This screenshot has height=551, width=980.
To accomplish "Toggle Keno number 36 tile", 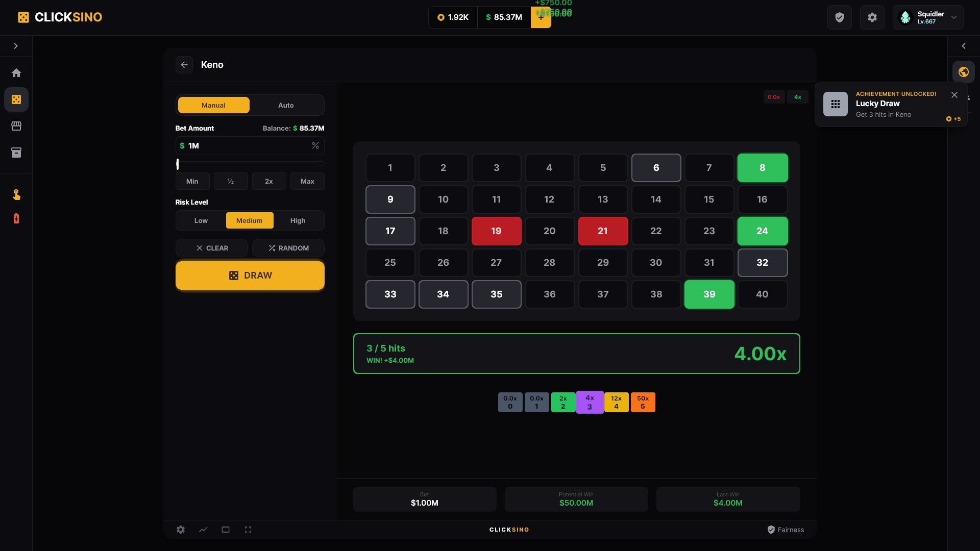I will [x=550, y=294].
